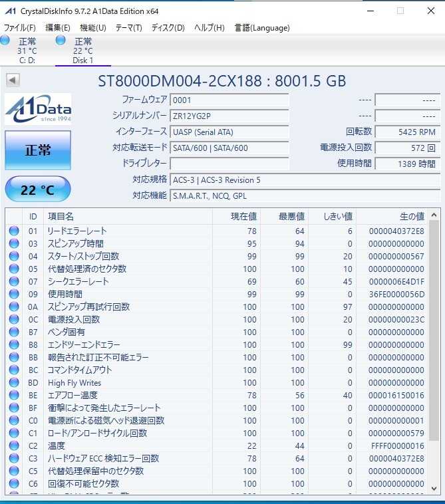This screenshot has height=504, width=445.
Task: Click the シリアルナンバー field ZR12YG2P
Action: [x=229, y=116]
